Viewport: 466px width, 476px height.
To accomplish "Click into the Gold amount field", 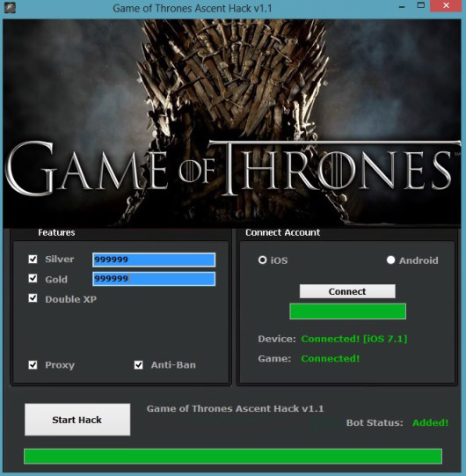I will tap(154, 279).
